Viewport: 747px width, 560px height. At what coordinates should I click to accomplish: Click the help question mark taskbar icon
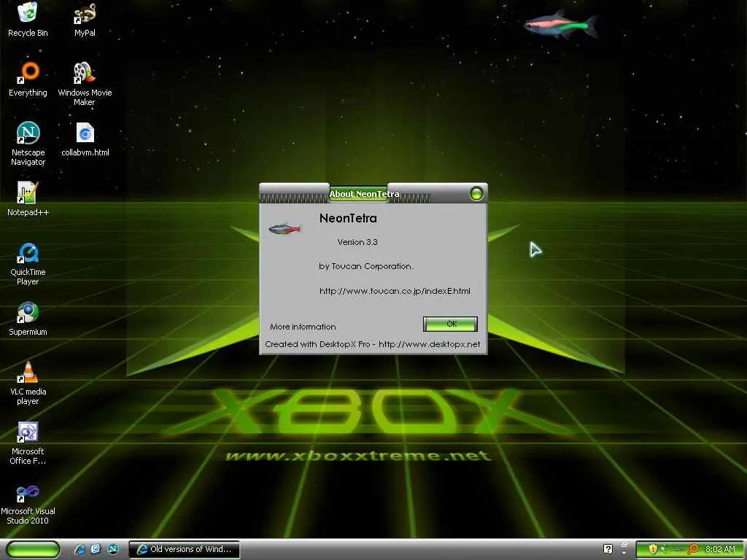(x=608, y=549)
